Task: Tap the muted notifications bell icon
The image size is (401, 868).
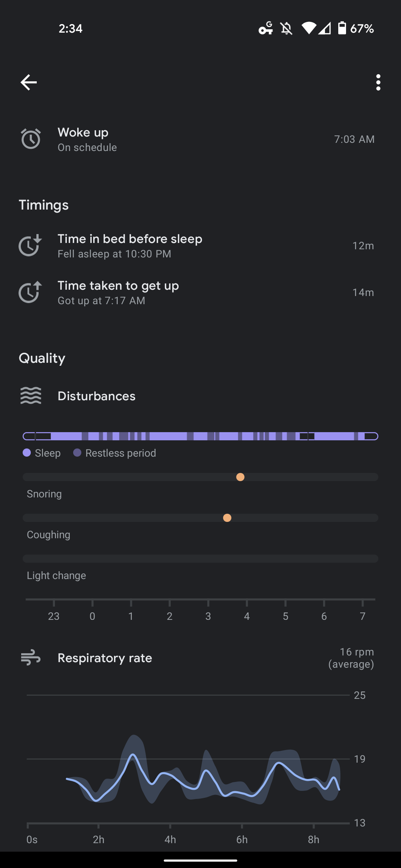Action: pyautogui.click(x=286, y=29)
